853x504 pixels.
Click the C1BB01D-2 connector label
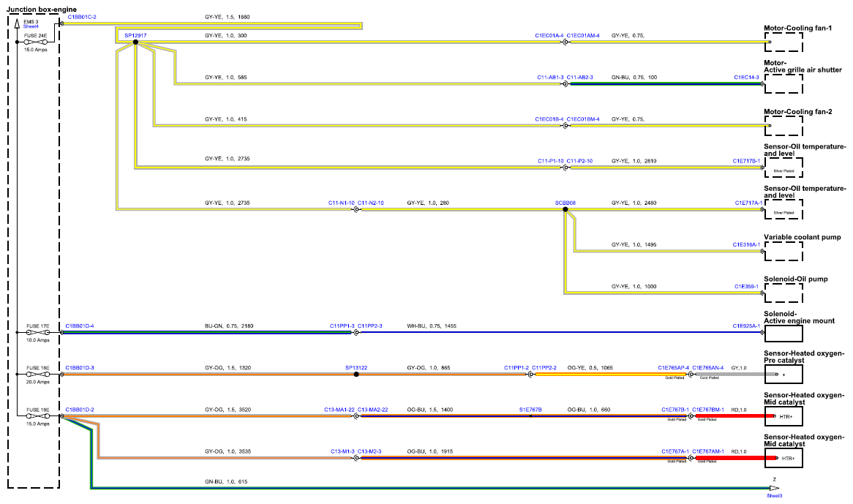pos(80,410)
